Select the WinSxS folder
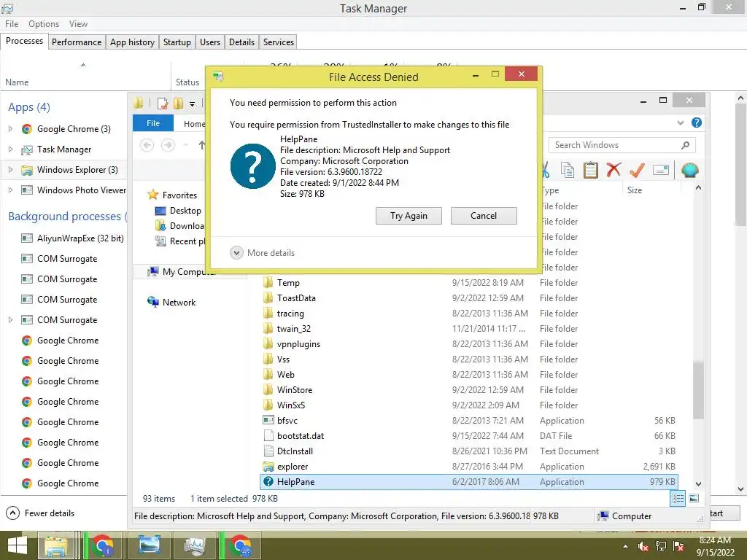 click(x=468, y=405)
